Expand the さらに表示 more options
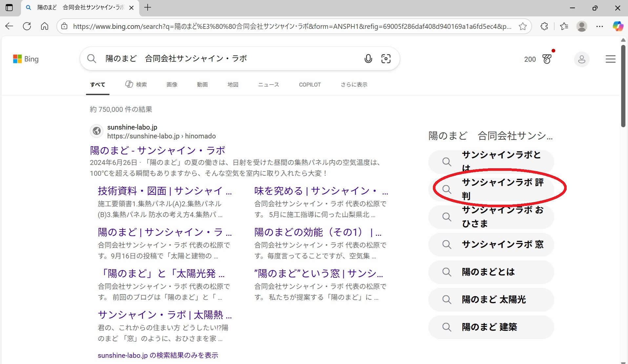Image resolution: width=628 pixels, height=364 pixels. click(x=354, y=85)
